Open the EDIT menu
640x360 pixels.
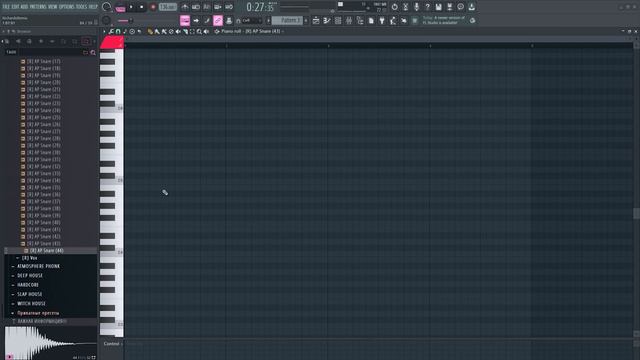pyautogui.click(x=15, y=7)
